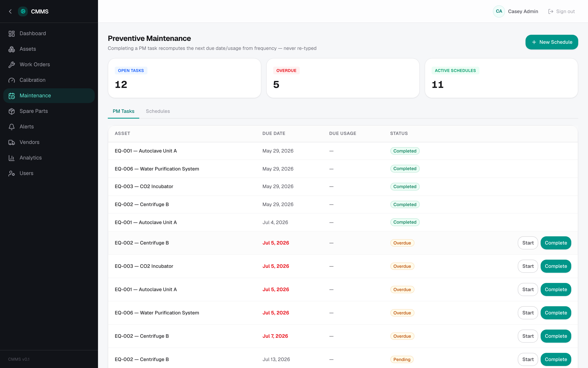Screen dimensions: 588x368
Task: Click the CMMS gear logo icon
Action: click(23, 11)
